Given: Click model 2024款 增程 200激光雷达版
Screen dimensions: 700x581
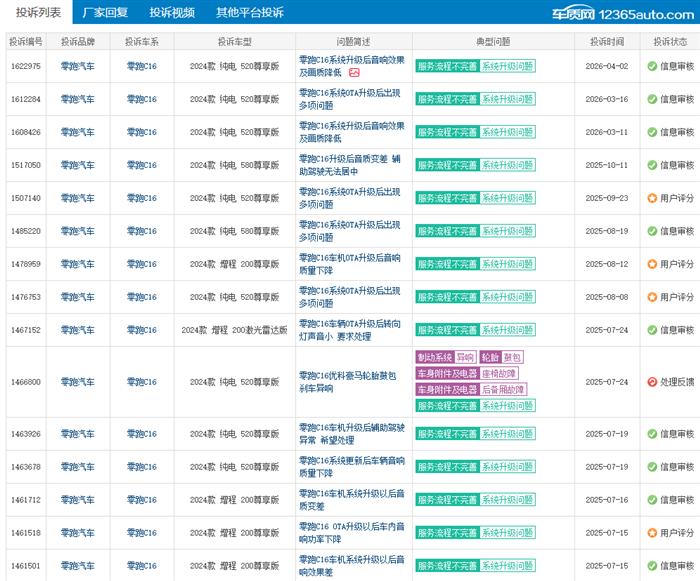Looking at the screenshot, I should click(234, 330).
